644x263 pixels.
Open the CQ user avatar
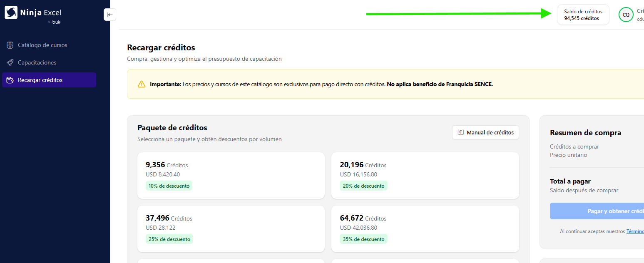626,15
